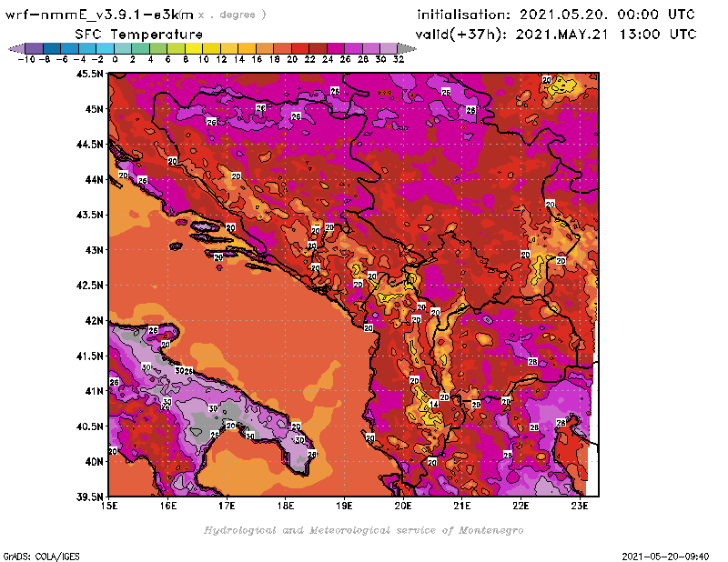Click the 41.5N latitude label
728x562 pixels.
(89, 356)
